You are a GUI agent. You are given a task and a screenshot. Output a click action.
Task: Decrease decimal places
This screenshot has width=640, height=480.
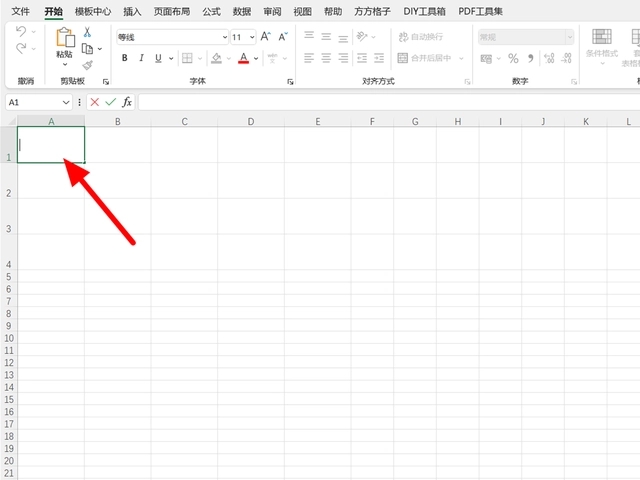click(566, 58)
